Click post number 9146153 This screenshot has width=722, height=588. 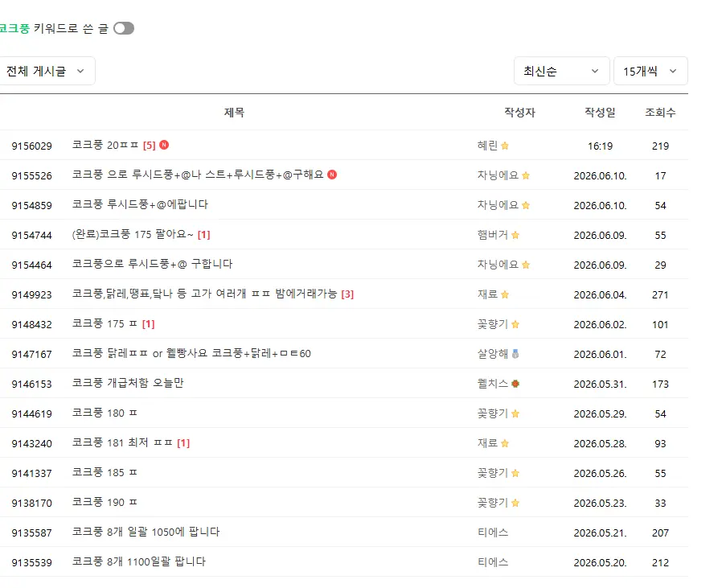tap(32, 384)
